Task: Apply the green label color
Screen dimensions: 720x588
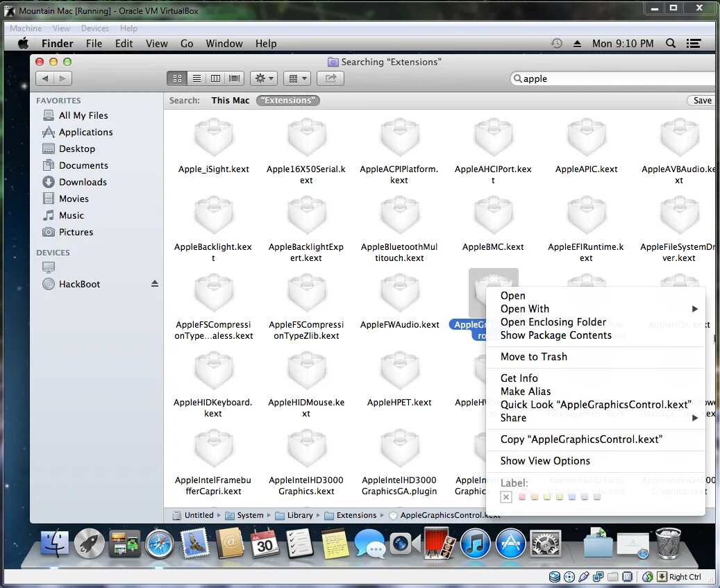Action: click(x=560, y=497)
